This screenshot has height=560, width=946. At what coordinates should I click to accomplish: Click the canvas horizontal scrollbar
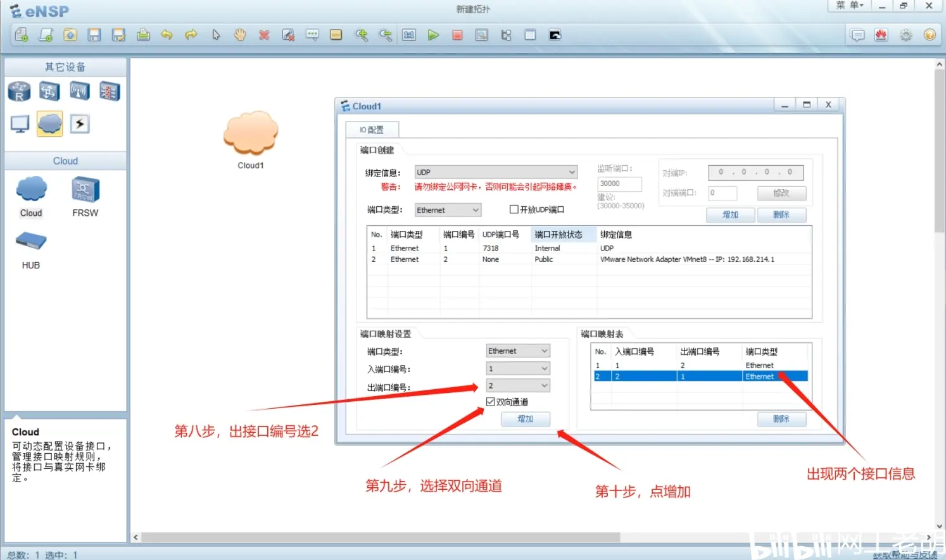coord(380,537)
